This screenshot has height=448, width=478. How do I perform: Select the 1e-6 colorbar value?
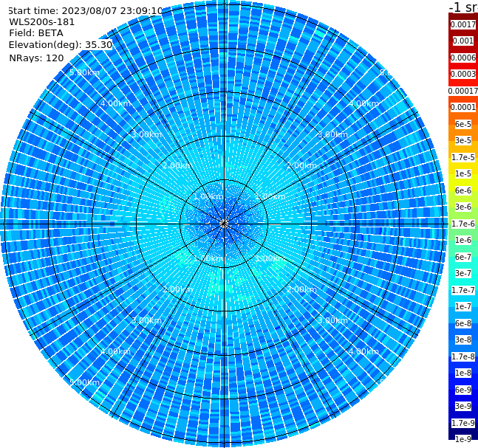[462, 240]
